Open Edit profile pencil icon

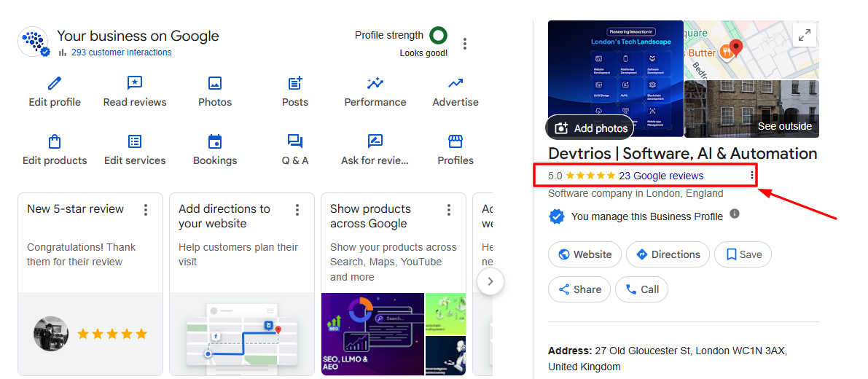click(x=54, y=84)
